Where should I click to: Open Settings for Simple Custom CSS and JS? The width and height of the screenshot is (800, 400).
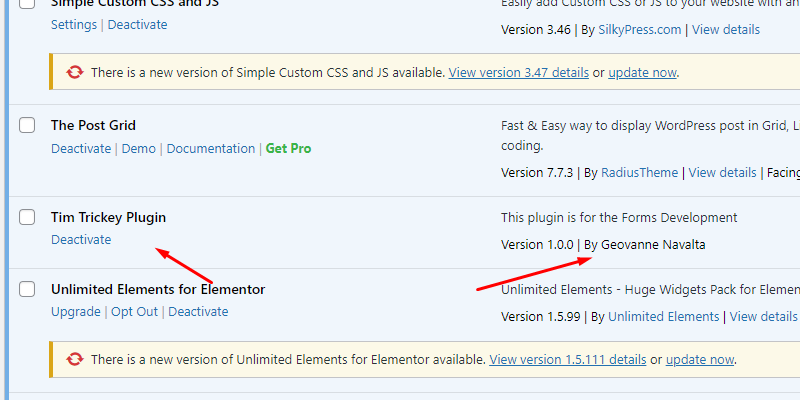(74, 24)
